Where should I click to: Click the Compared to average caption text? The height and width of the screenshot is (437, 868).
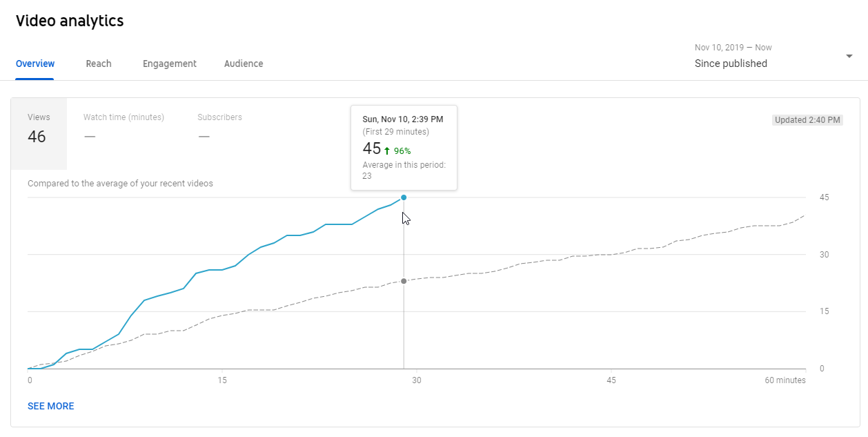pyautogui.click(x=120, y=184)
